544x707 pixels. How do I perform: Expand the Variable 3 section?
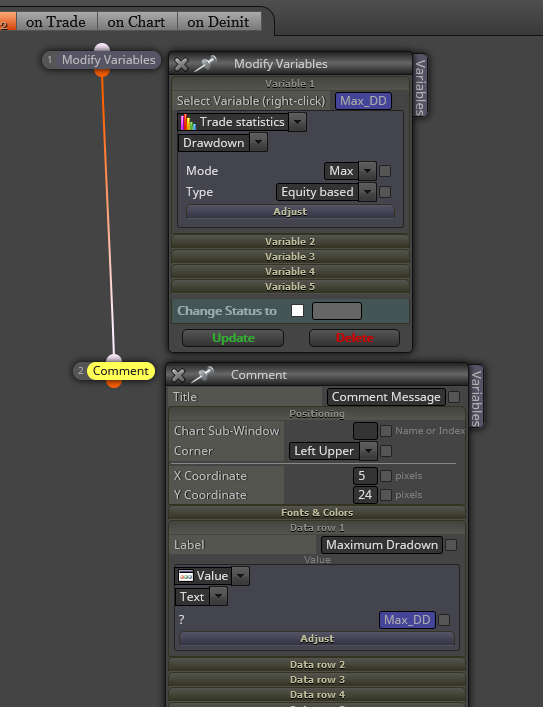coord(290,257)
